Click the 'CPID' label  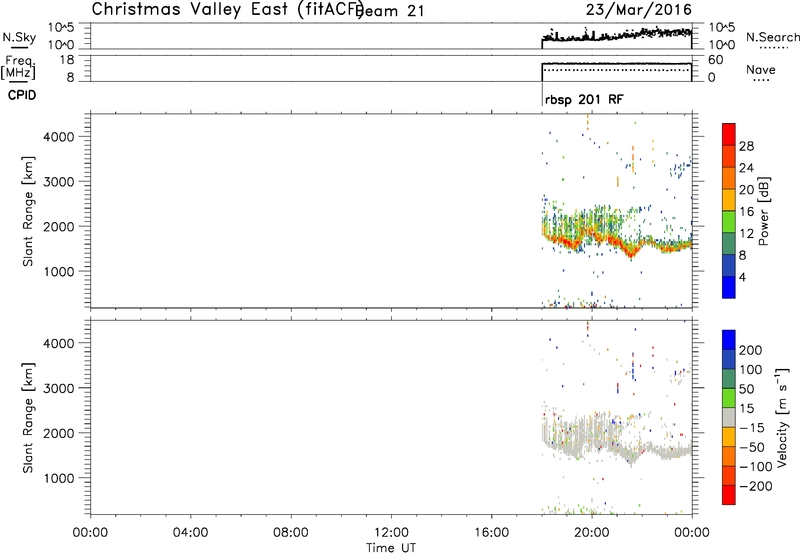pos(22,95)
